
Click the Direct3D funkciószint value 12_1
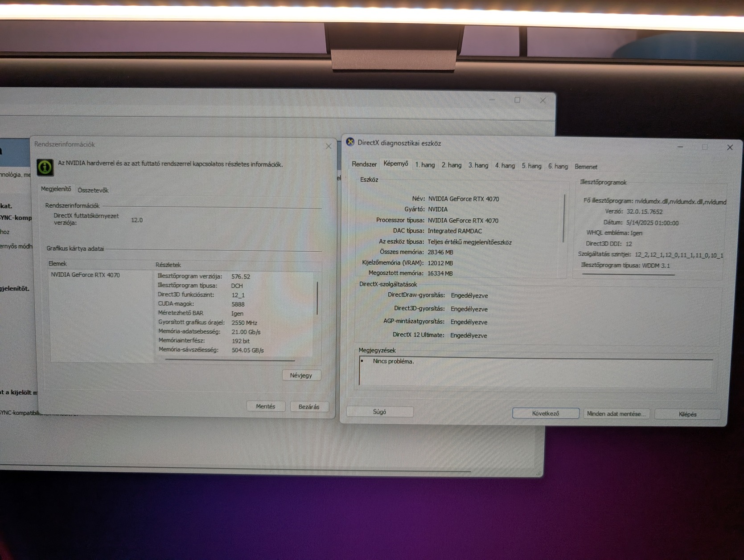238,295
